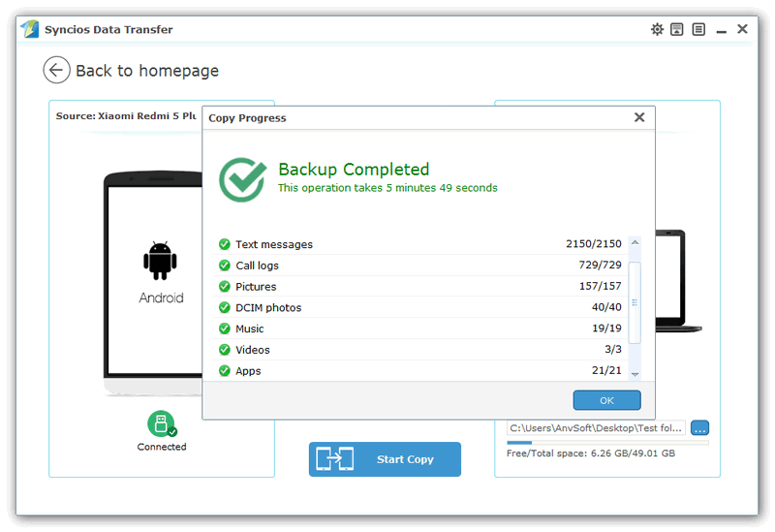The height and width of the screenshot is (532, 775).
Task: Click the Android robot logo
Action: coord(160,261)
